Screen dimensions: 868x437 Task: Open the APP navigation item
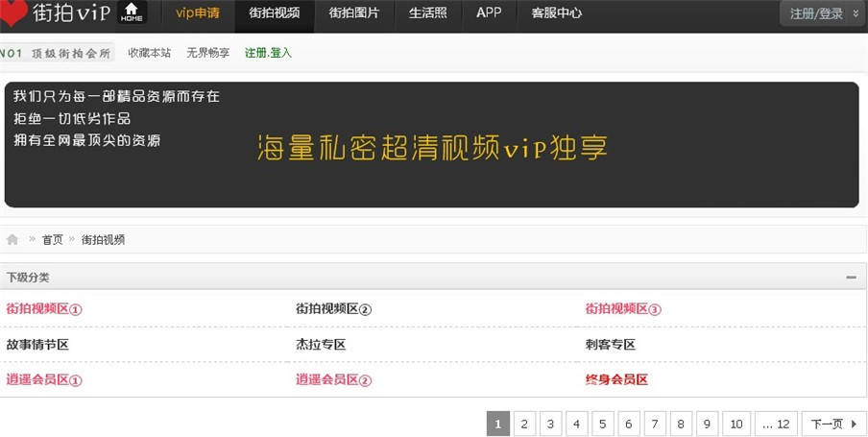[x=489, y=13]
